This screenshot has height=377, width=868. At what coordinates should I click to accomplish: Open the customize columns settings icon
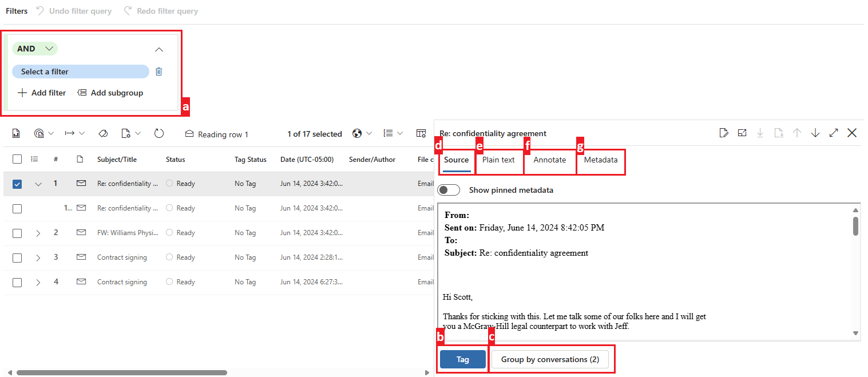(421, 133)
